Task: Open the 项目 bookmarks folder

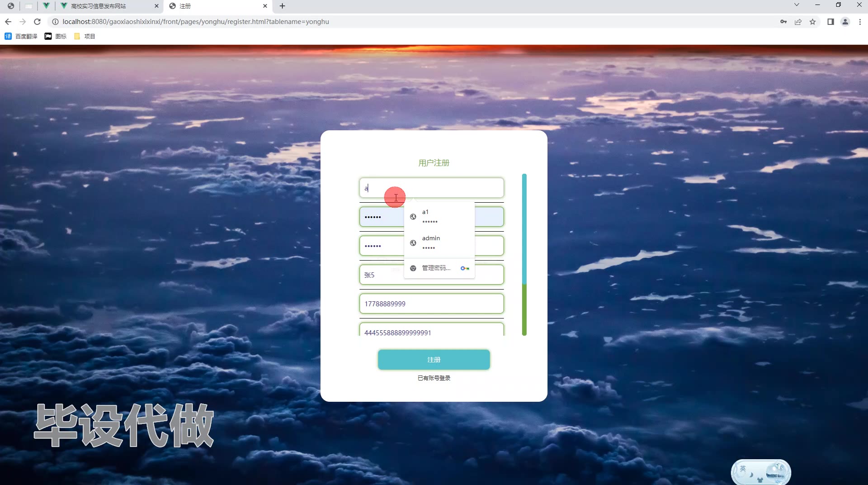Action: 85,36
